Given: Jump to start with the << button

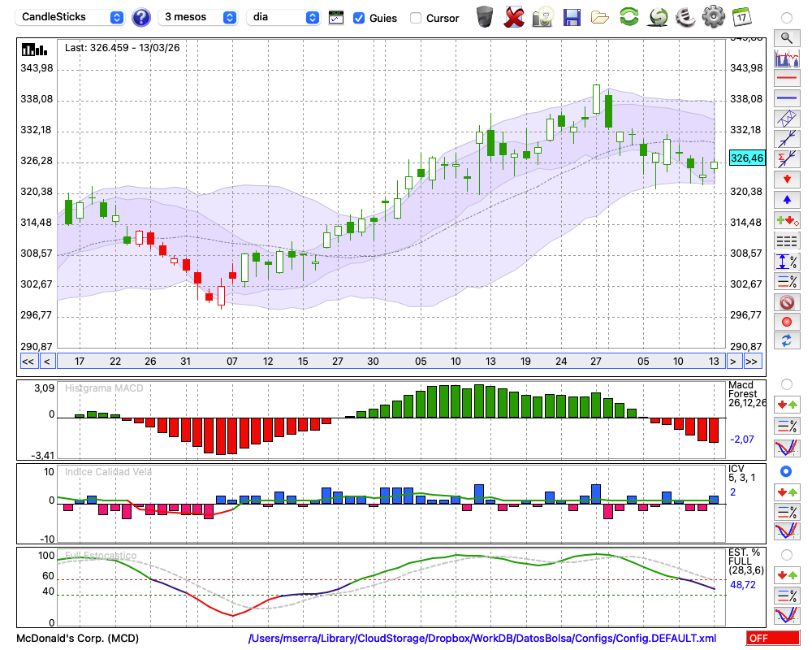Looking at the screenshot, I should pyautogui.click(x=28, y=362).
